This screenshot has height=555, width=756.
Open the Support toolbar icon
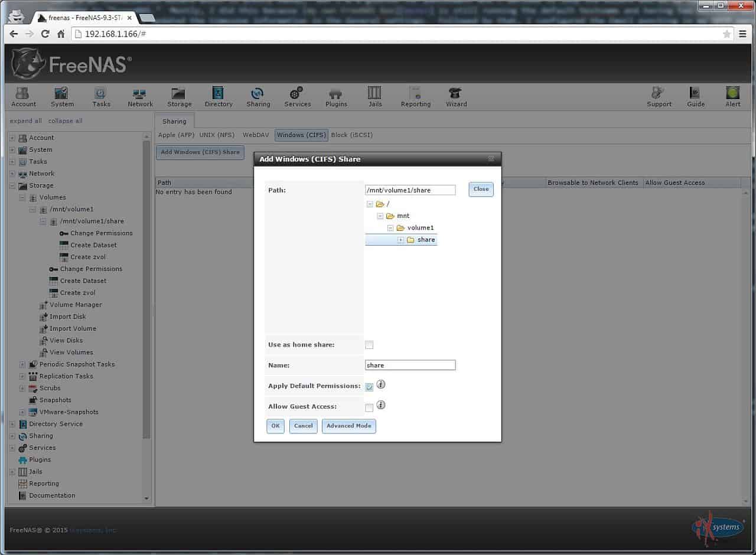[659, 97]
